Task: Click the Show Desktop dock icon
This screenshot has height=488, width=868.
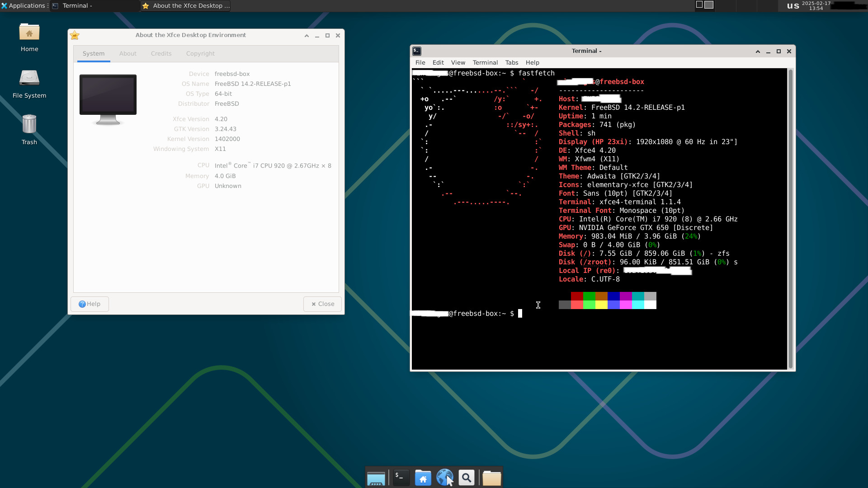Action: pyautogui.click(x=376, y=478)
